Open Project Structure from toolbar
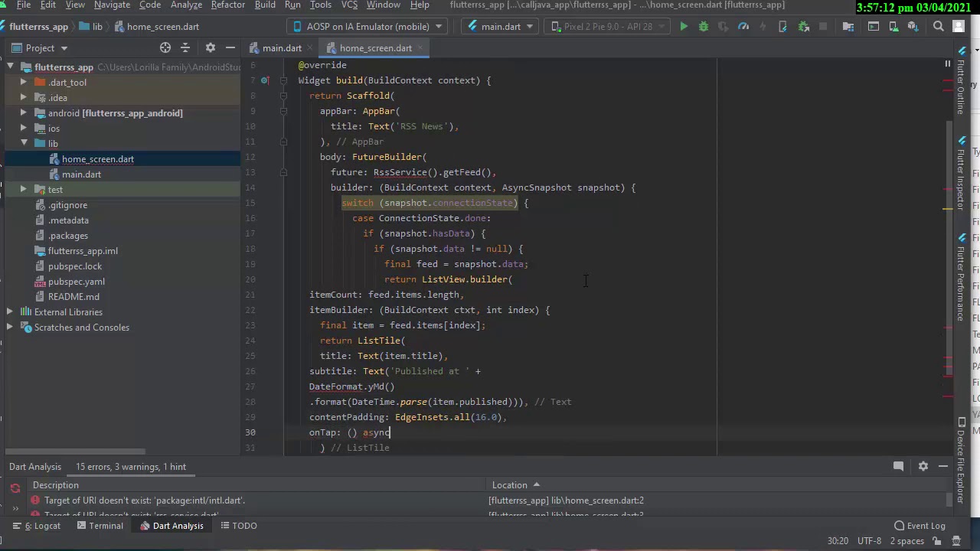This screenshot has height=551, width=980. 848,27
